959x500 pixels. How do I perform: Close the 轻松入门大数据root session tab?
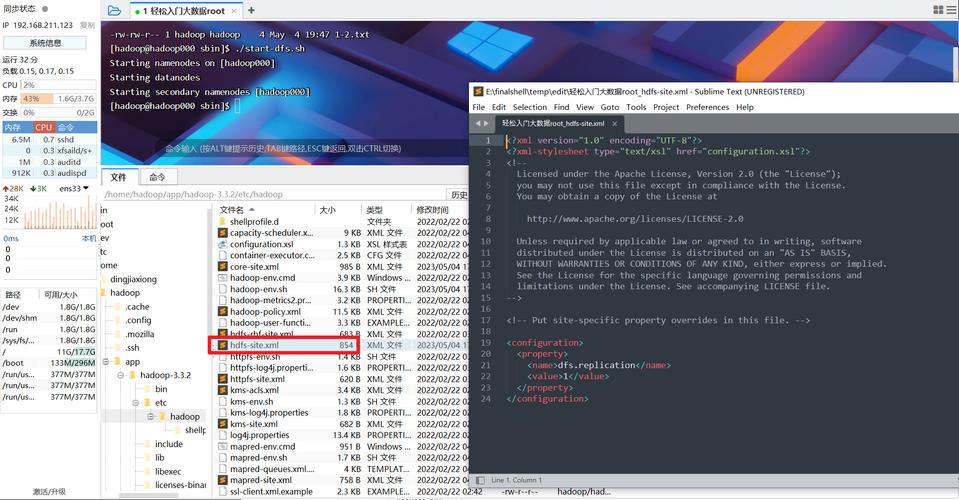coord(234,11)
